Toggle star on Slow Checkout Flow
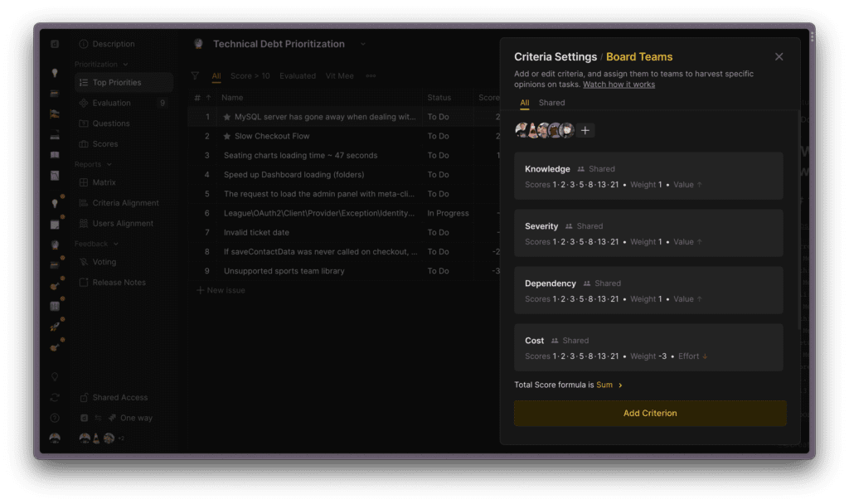Viewport: 849px width, 504px height. click(x=227, y=137)
